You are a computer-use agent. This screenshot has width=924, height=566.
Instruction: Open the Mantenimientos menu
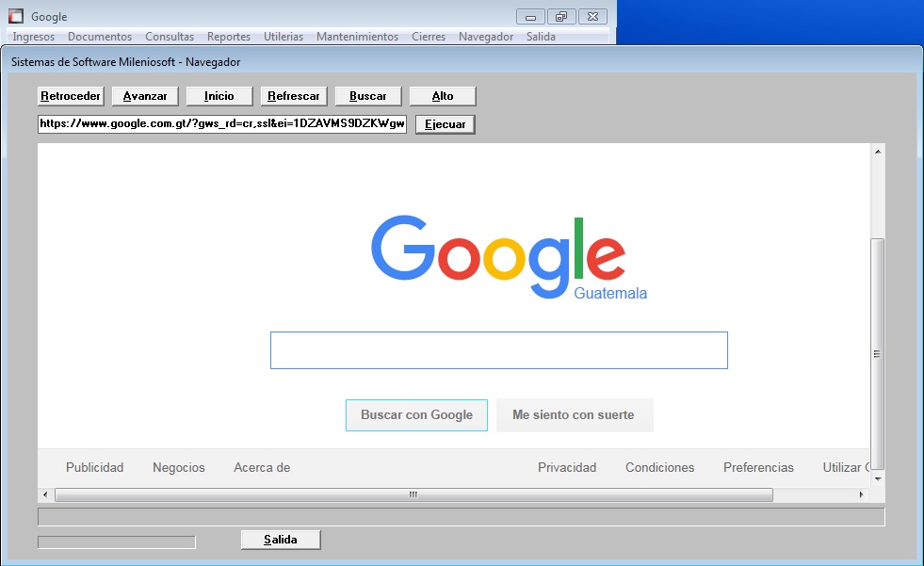click(357, 37)
